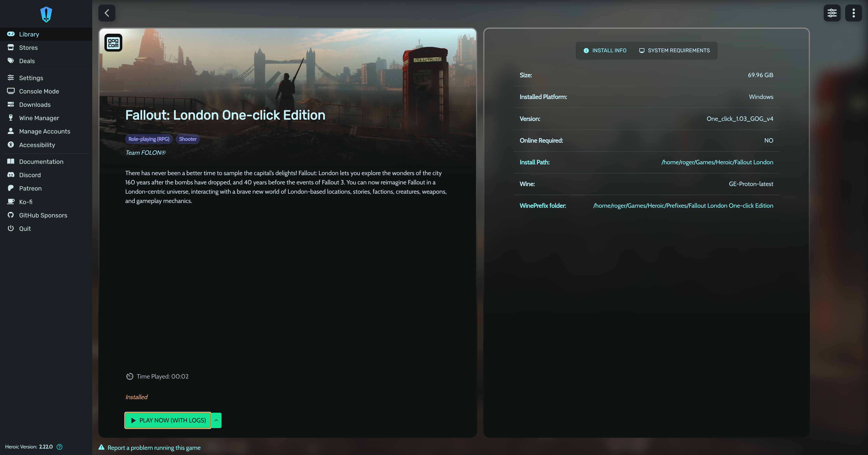Click the Settings sliders icon in sidebar
868x455 pixels.
click(x=11, y=78)
